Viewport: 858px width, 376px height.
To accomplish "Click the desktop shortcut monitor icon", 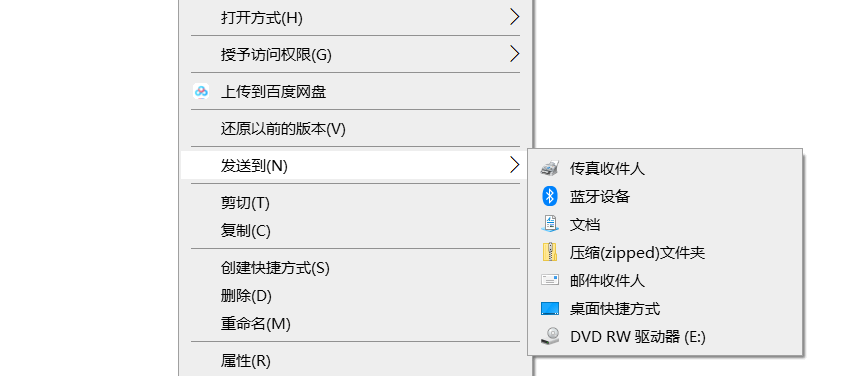I will [x=549, y=308].
